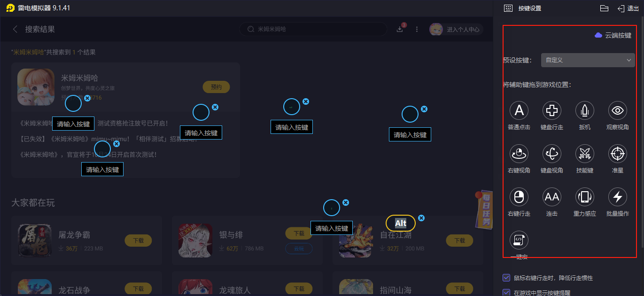
Task: Expand the 预设按键 dropdown showing 自定义
Action: click(x=588, y=60)
